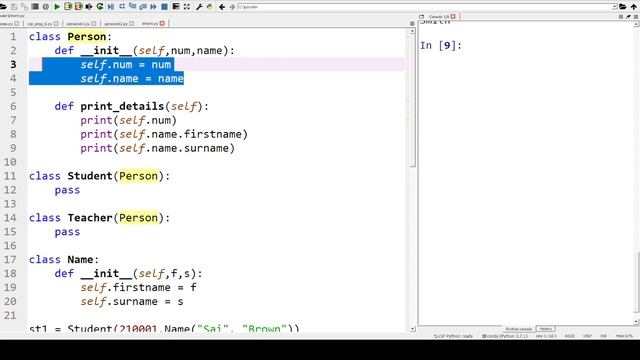Image resolution: width=640 pixels, height=360 pixels.
Task: Open the PYTHONPATH manager icon
Action: [210, 7]
